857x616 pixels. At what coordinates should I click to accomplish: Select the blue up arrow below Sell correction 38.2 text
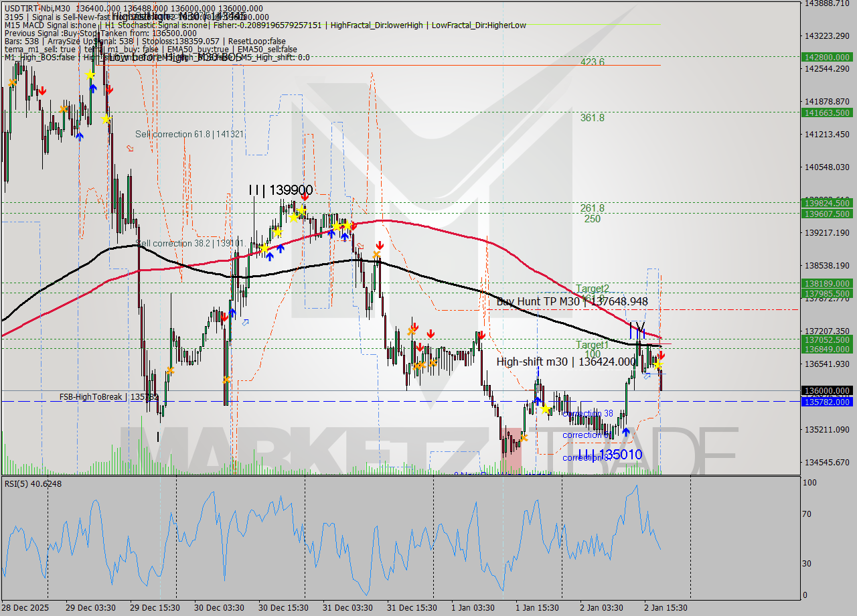click(x=270, y=256)
